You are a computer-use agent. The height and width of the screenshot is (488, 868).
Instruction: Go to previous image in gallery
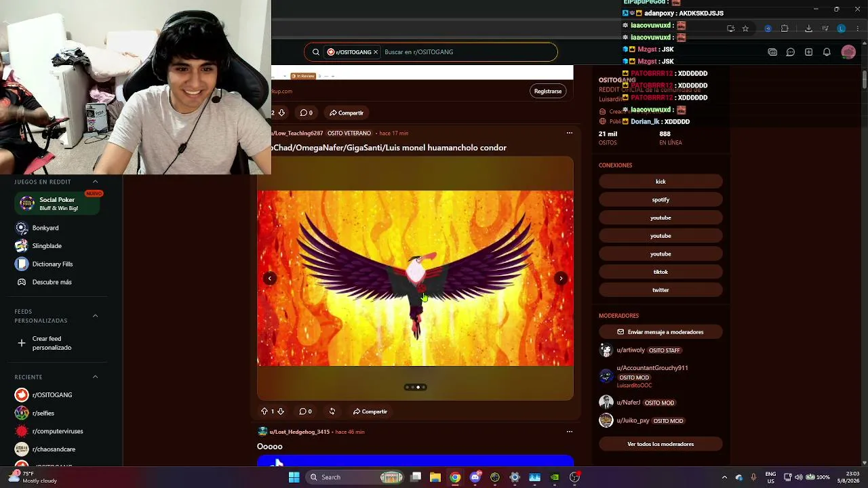270,279
